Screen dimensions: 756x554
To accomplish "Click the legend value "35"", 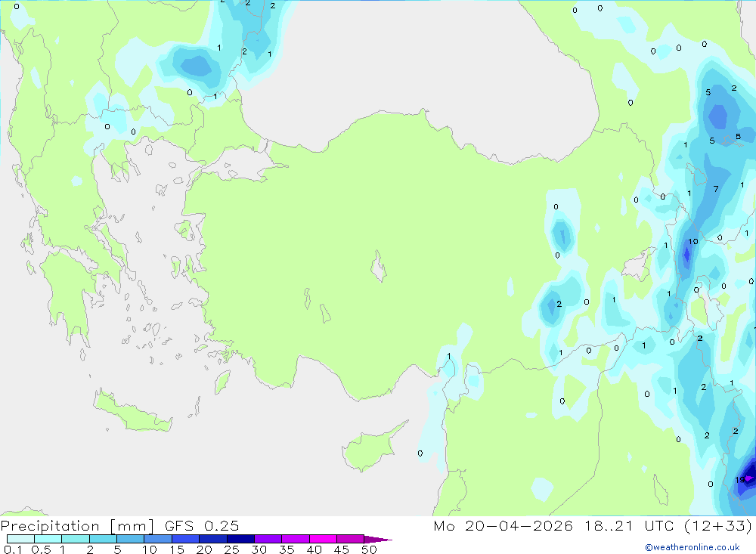I will [x=287, y=549].
